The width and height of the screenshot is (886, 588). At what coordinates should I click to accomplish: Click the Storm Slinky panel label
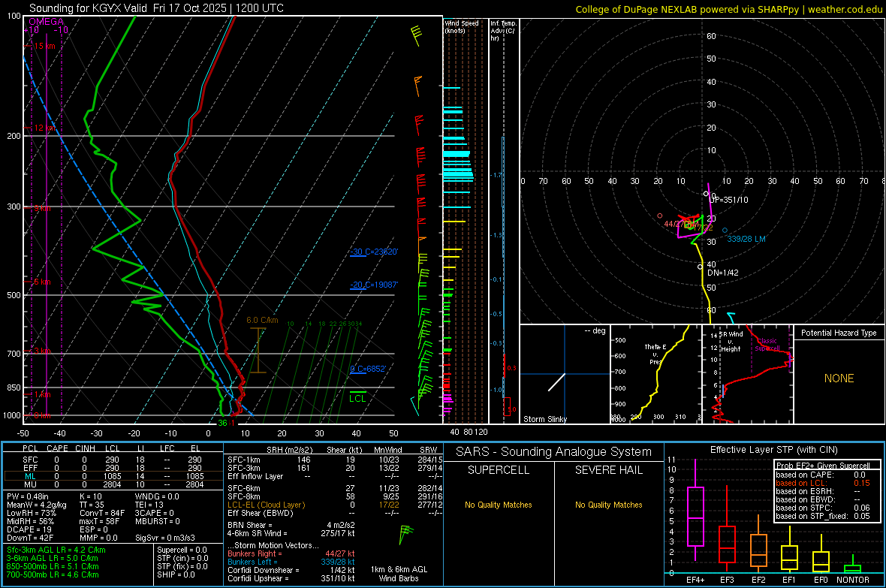(x=544, y=419)
